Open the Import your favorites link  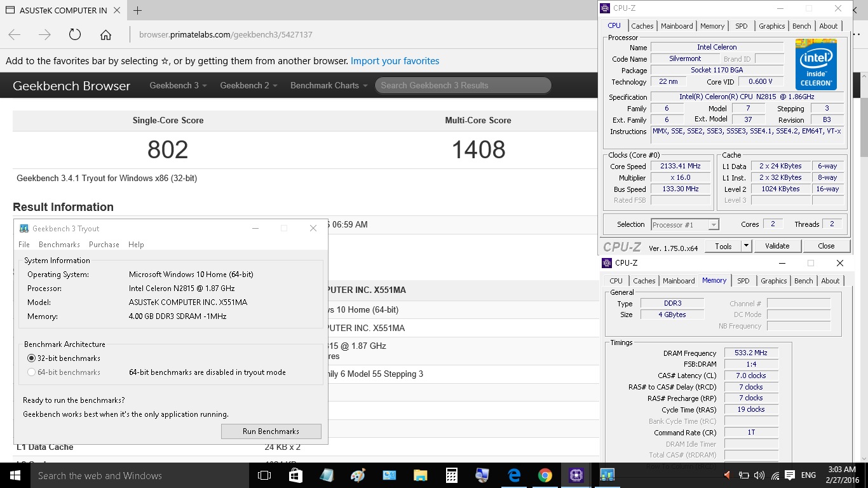coord(395,61)
